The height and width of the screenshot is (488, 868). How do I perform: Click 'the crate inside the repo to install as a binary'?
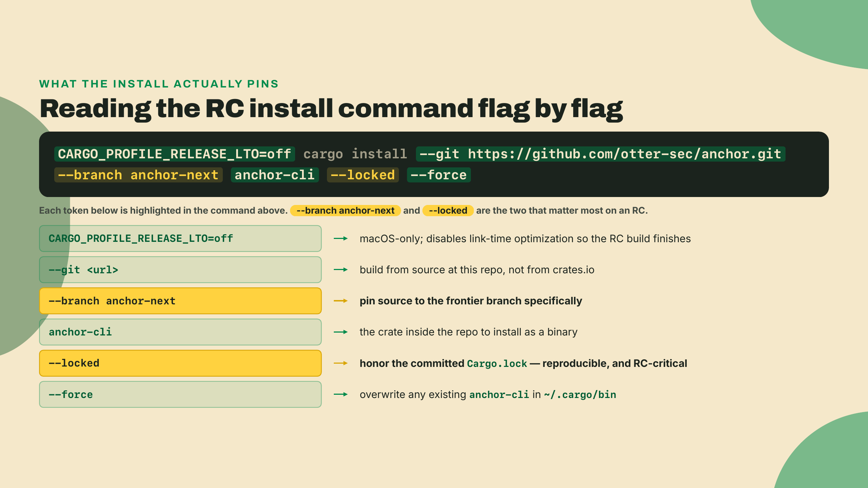pyautogui.click(x=468, y=332)
